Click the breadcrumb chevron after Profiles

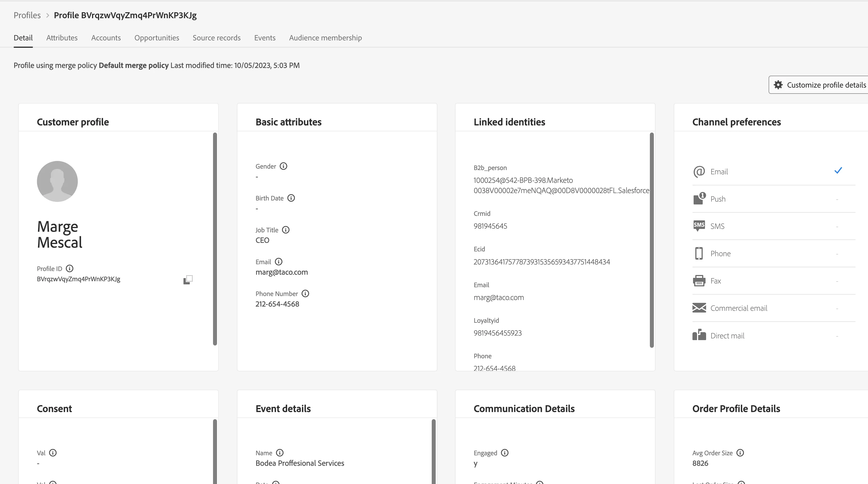point(47,16)
